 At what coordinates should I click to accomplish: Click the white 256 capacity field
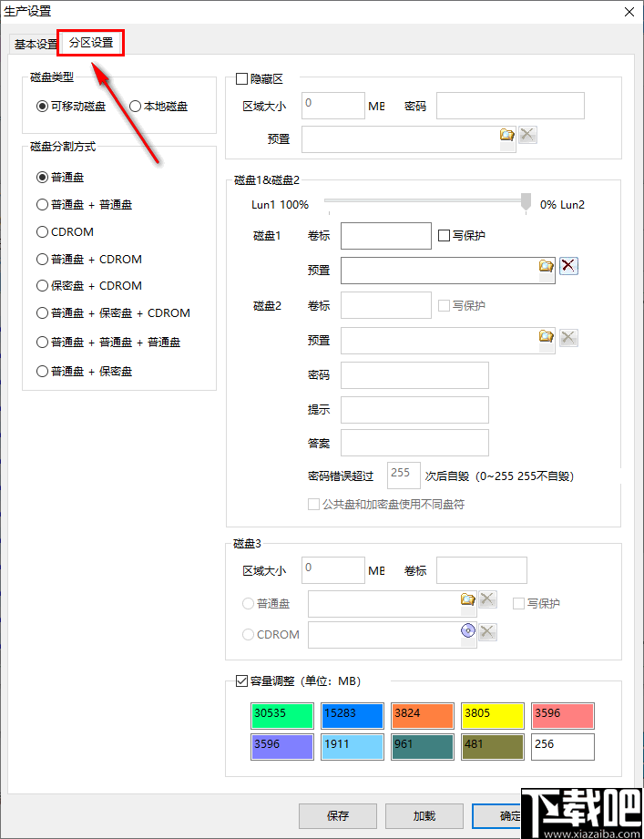(563, 746)
